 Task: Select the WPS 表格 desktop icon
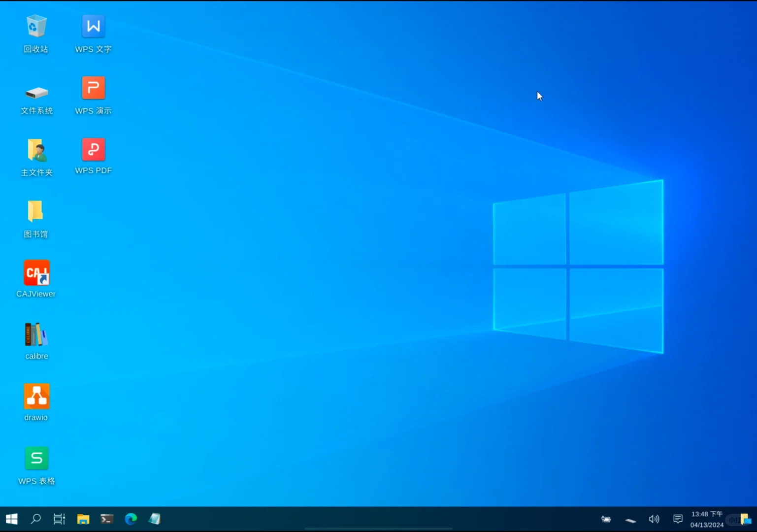(x=36, y=465)
